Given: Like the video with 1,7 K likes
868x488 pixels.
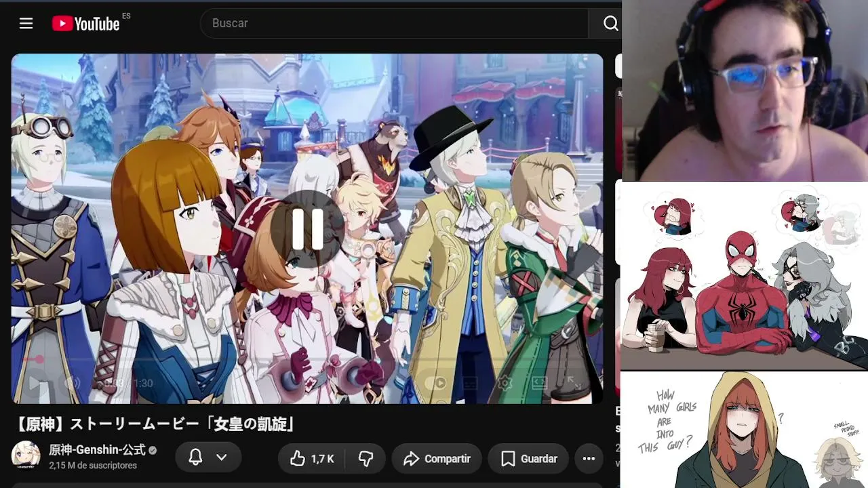Looking at the screenshot, I should pyautogui.click(x=313, y=459).
